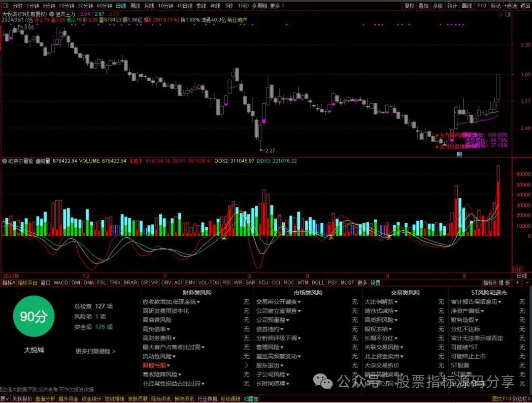Click the window layout icon at top-left
The height and width of the screenshot is (403, 532).
5,6
